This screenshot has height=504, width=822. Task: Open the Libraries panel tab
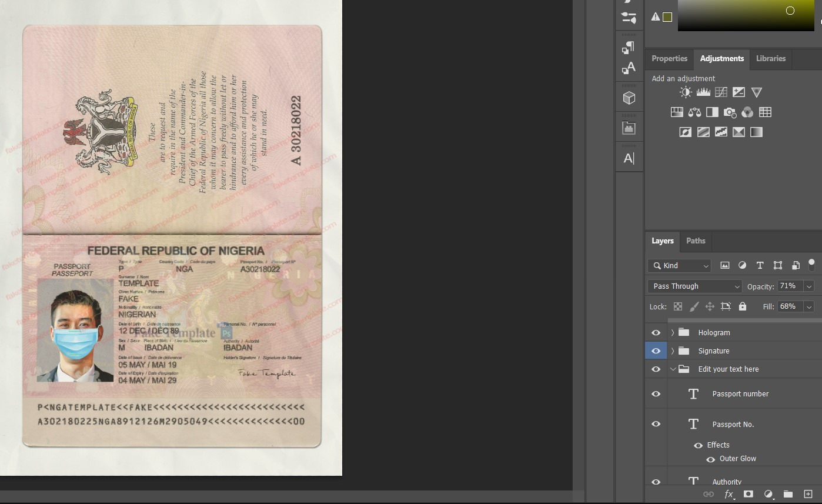pos(770,59)
